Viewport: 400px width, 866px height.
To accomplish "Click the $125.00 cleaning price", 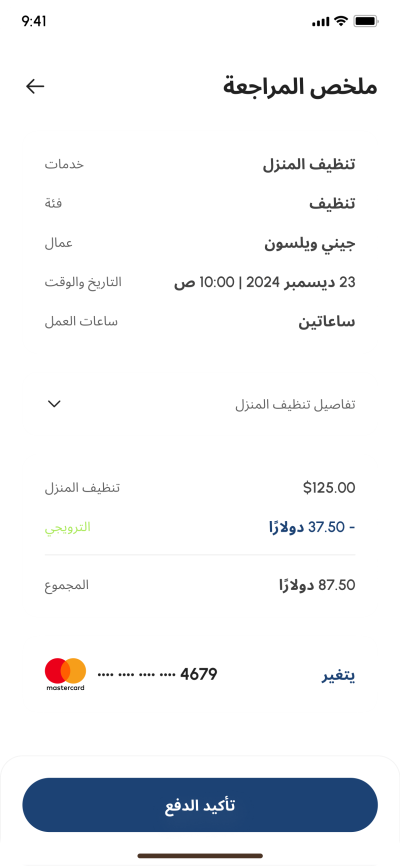I will click(329, 488).
